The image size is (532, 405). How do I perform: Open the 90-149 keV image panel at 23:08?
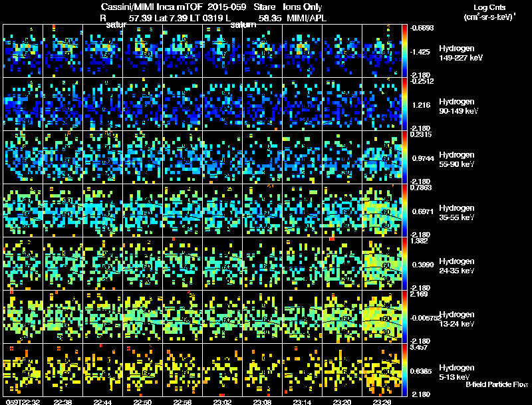[x=262, y=104]
